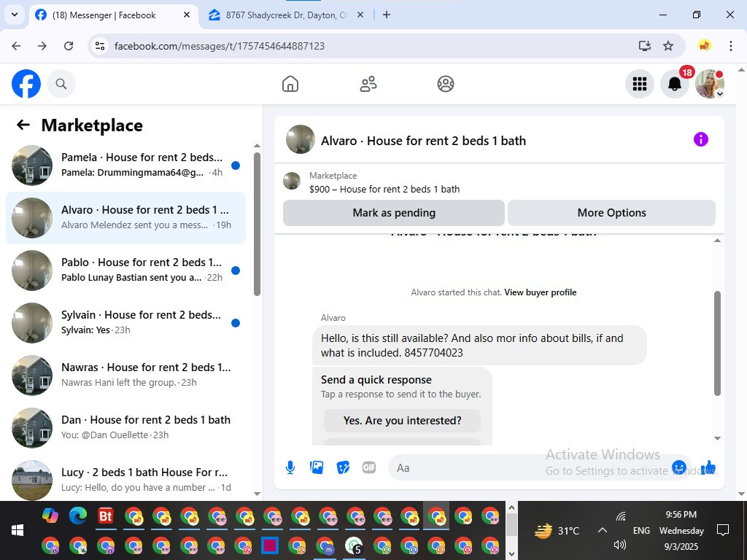
Task: Click the back arrow beside Marketplace
Action: pos(23,125)
